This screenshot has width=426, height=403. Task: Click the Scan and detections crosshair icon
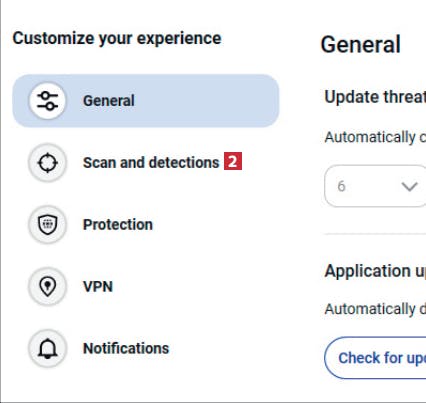tap(48, 163)
